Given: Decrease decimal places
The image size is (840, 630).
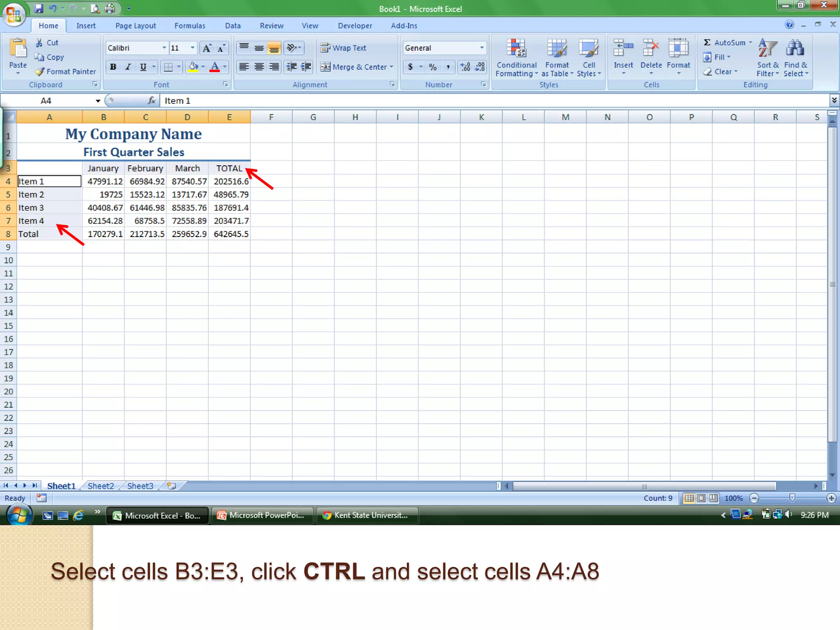Looking at the screenshot, I should pyautogui.click(x=479, y=67).
